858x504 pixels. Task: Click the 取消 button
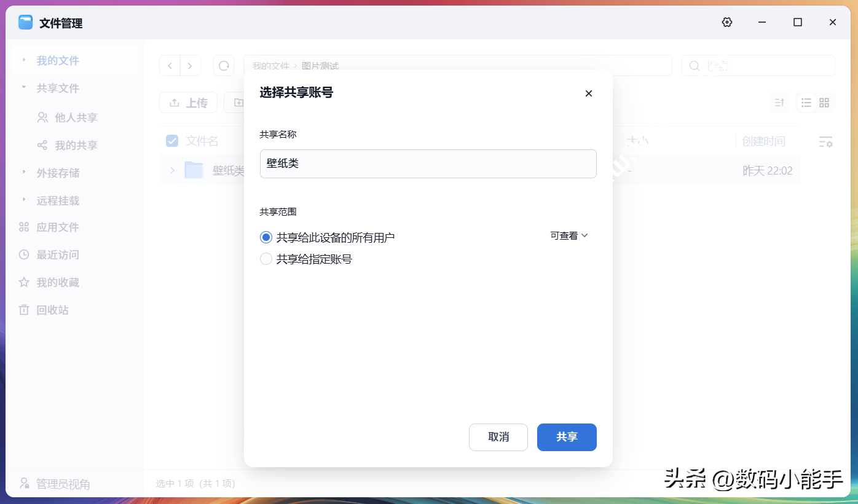(498, 437)
